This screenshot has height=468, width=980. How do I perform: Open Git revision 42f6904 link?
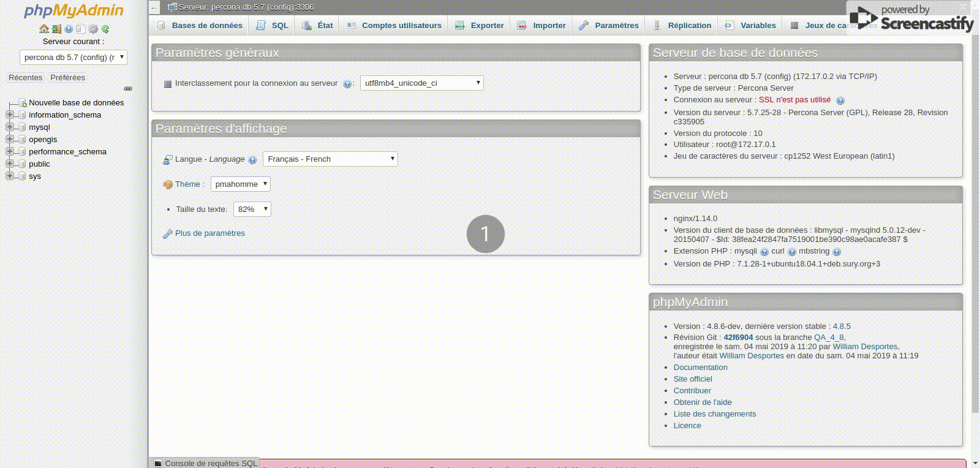tap(738, 338)
